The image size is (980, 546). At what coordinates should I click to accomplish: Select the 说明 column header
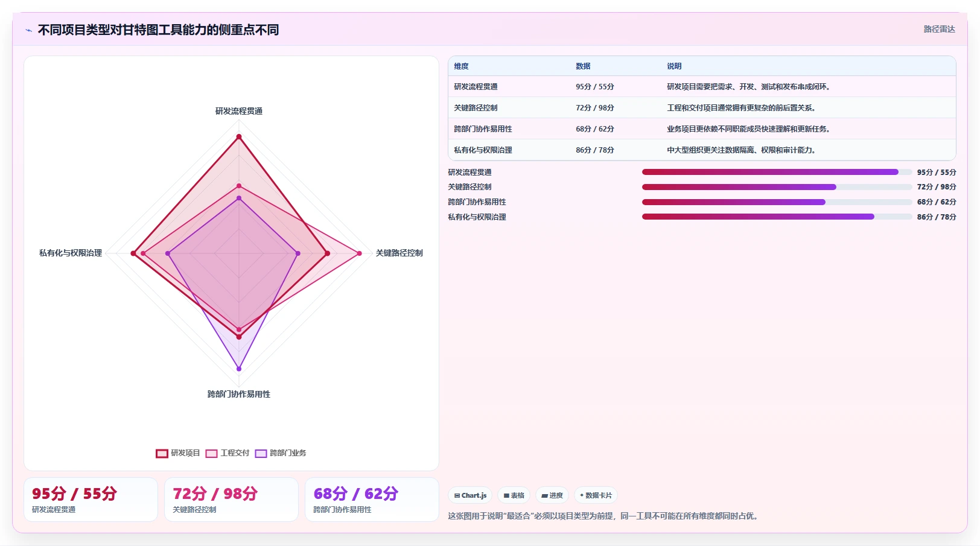click(674, 66)
